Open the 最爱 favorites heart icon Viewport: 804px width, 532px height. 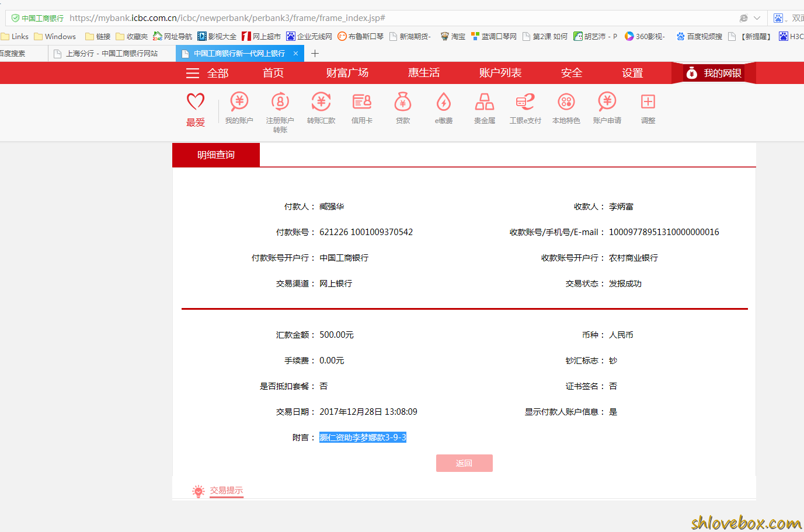pyautogui.click(x=196, y=101)
